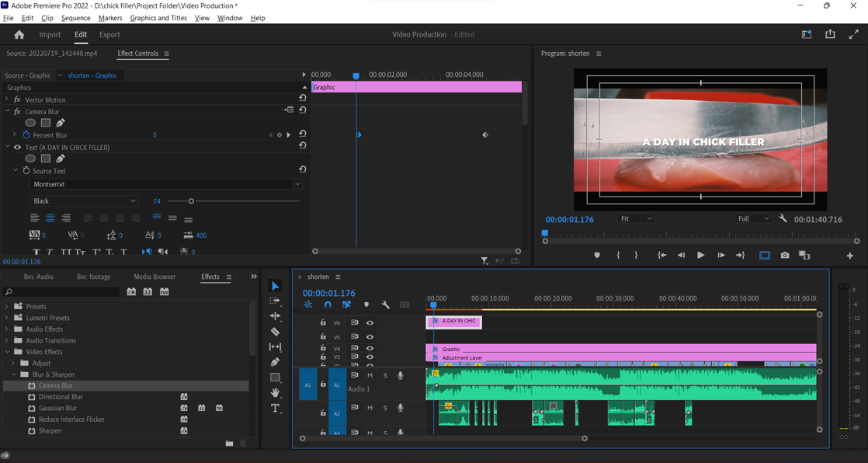Toggle Snap in Timeline magnet icon
868x463 pixels.
[x=328, y=305]
